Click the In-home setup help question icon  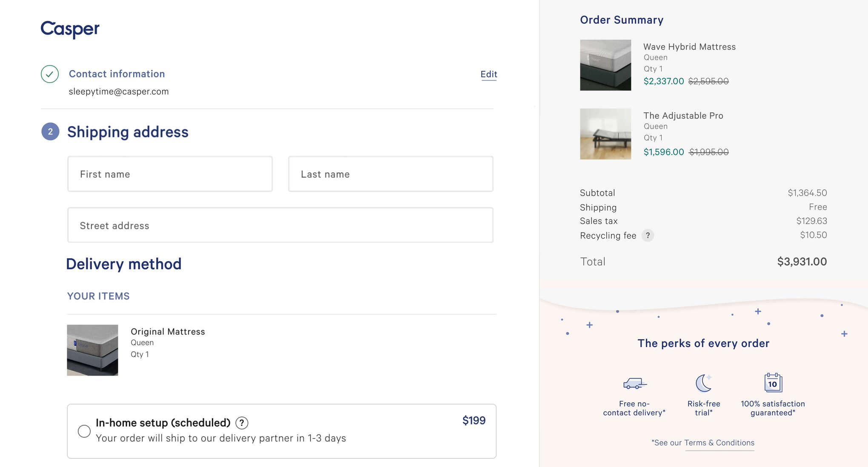[x=242, y=423]
